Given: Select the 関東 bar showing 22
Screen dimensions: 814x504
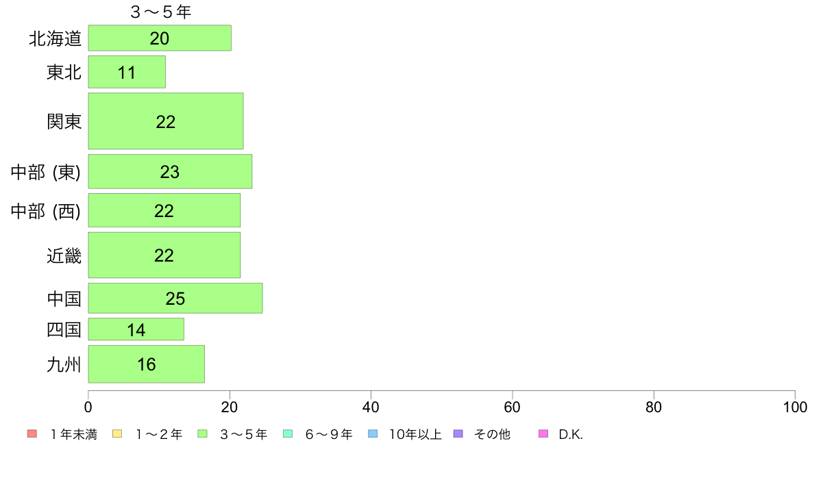Looking at the screenshot, I should pyautogui.click(x=166, y=121).
